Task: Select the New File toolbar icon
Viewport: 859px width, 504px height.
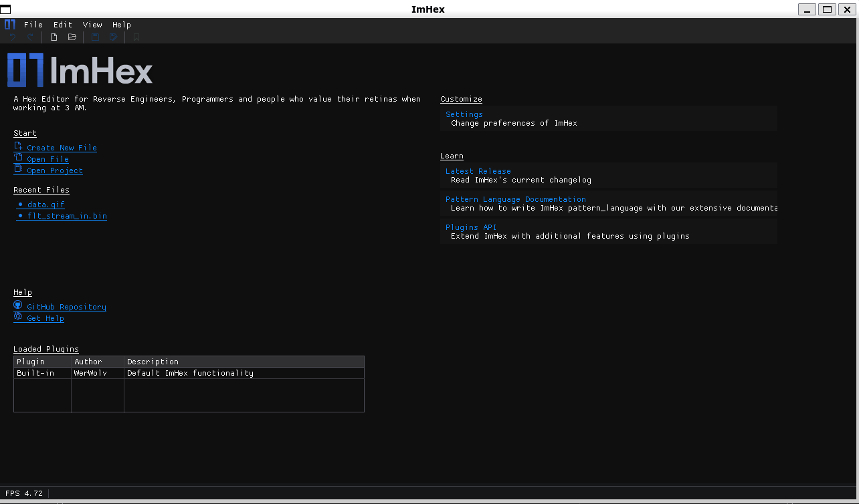Action: 53,37
